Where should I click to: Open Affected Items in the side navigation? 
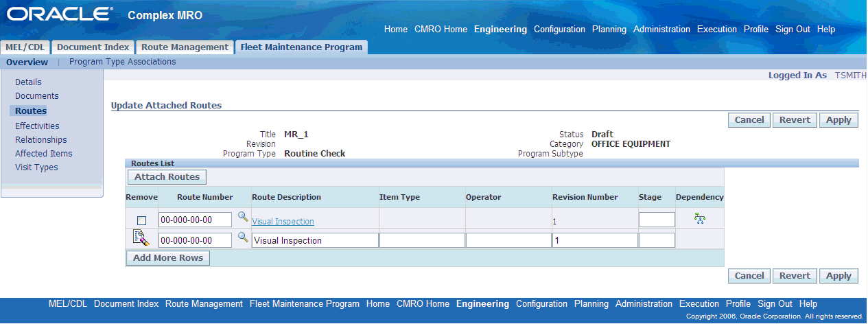[44, 154]
